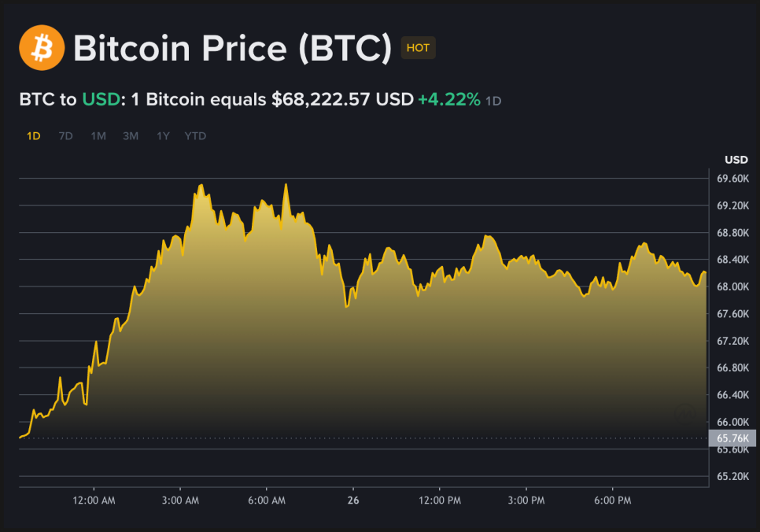The image size is (760, 532).
Task: Click the orange Bitcoin logo icon
Action: pyautogui.click(x=42, y=47)
